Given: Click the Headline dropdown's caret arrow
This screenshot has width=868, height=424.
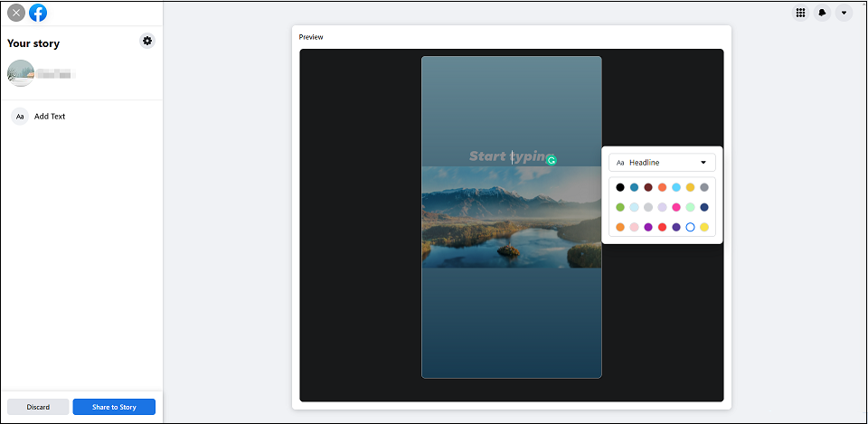Looking at the screenshot, I should coord(703,163).
